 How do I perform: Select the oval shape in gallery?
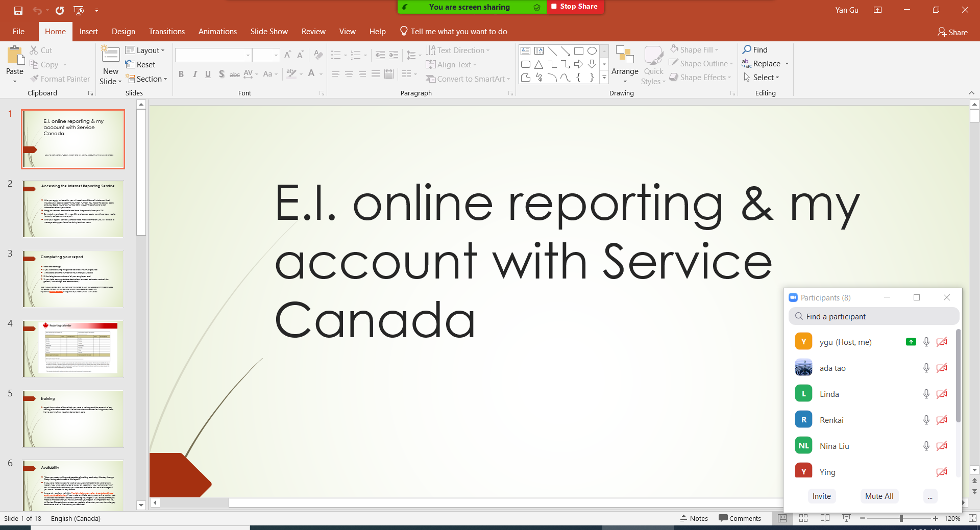[x=592, y=51]
